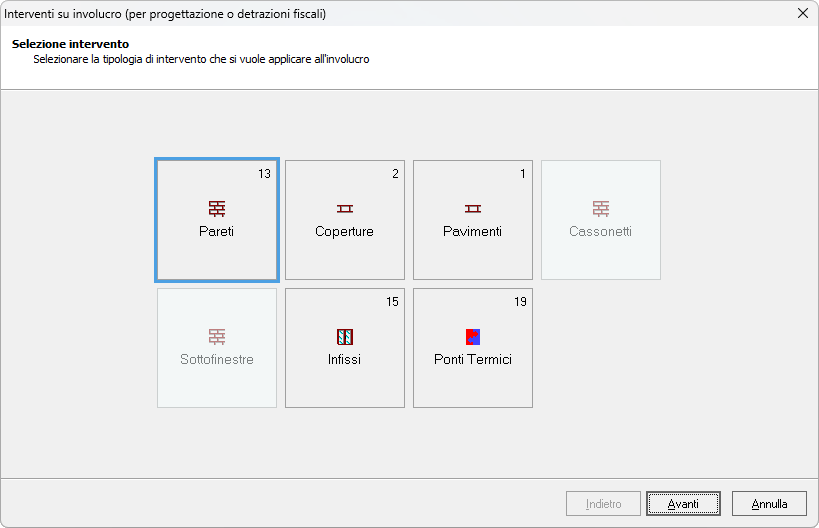Choose the Ponti Termici label
819x528 pixels.
click(473, 359)
